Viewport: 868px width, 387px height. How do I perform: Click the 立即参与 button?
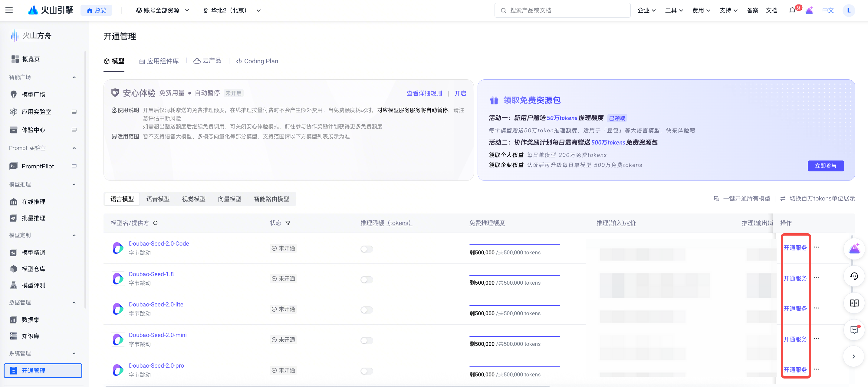pos(825,166)
